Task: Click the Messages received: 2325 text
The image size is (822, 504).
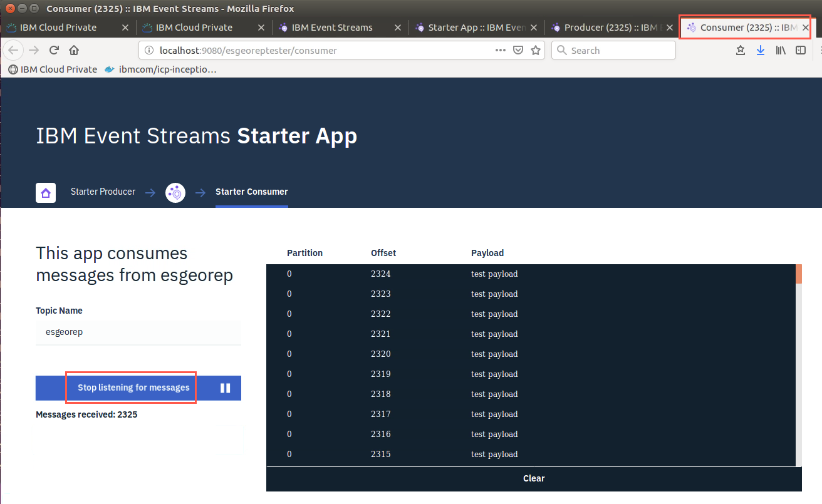Action: click(x=86, y=414)
